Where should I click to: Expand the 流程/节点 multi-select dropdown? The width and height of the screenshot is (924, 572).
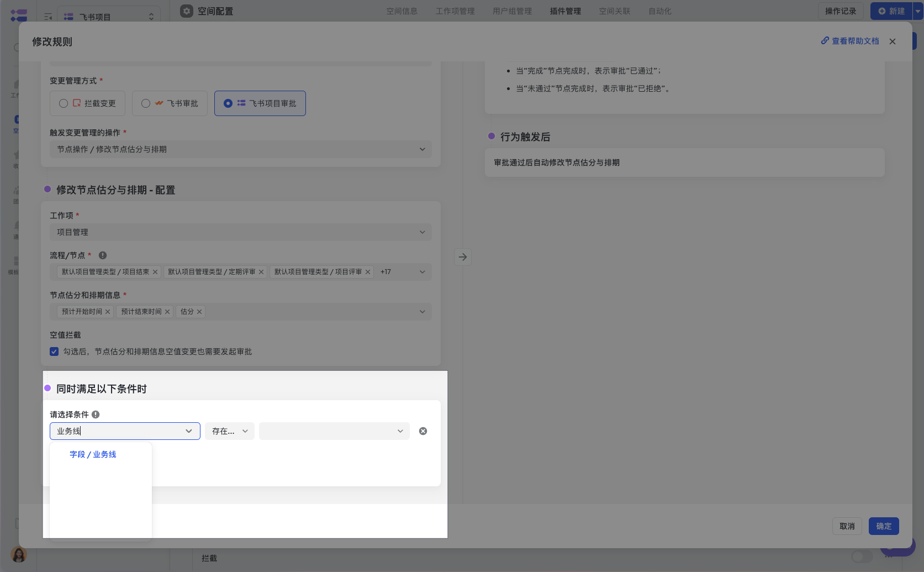pos(422,272)
